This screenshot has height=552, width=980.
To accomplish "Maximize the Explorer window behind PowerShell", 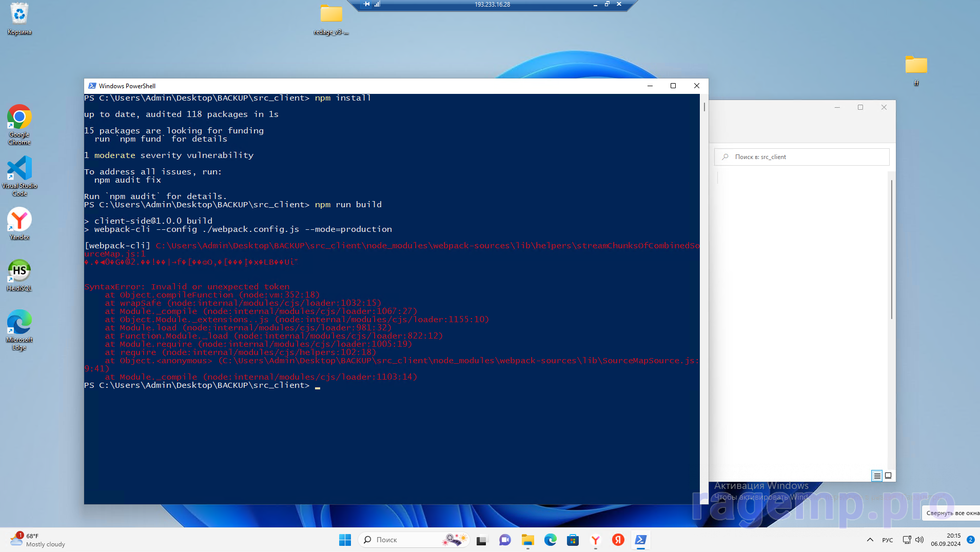I will click(860, 107).
